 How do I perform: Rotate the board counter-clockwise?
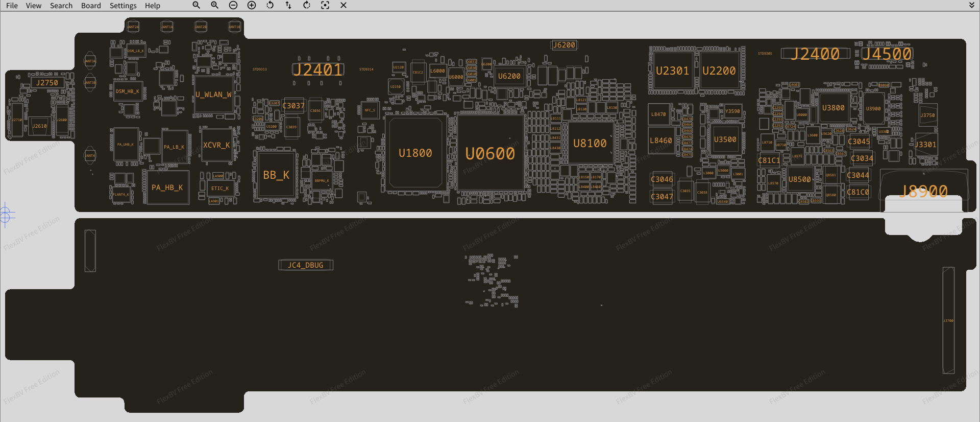pos(270,5)
